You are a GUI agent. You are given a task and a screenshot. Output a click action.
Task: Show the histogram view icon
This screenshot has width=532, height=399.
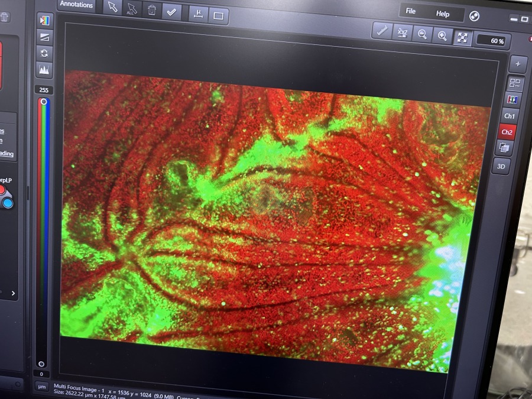pyautogui.click(x=44, y=70)
